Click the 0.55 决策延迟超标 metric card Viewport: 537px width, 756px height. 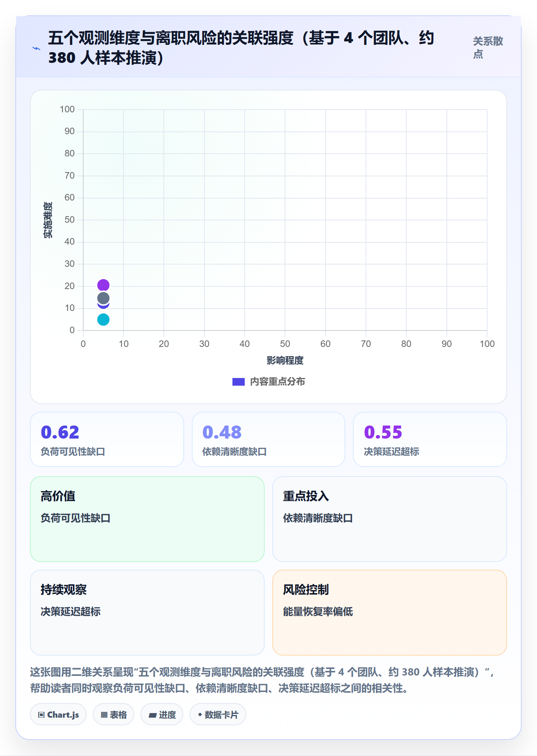[430, 439]
